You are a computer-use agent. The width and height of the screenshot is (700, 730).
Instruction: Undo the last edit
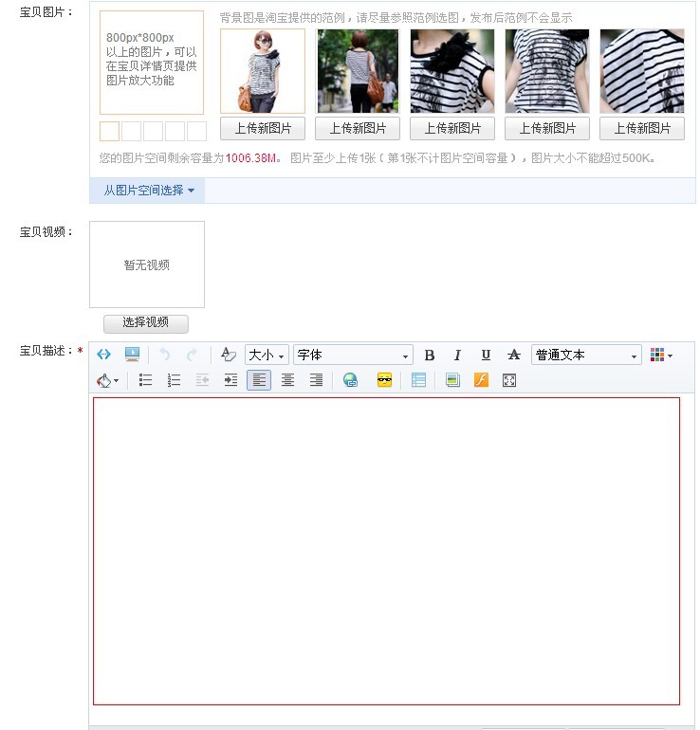tap(164, 355)
